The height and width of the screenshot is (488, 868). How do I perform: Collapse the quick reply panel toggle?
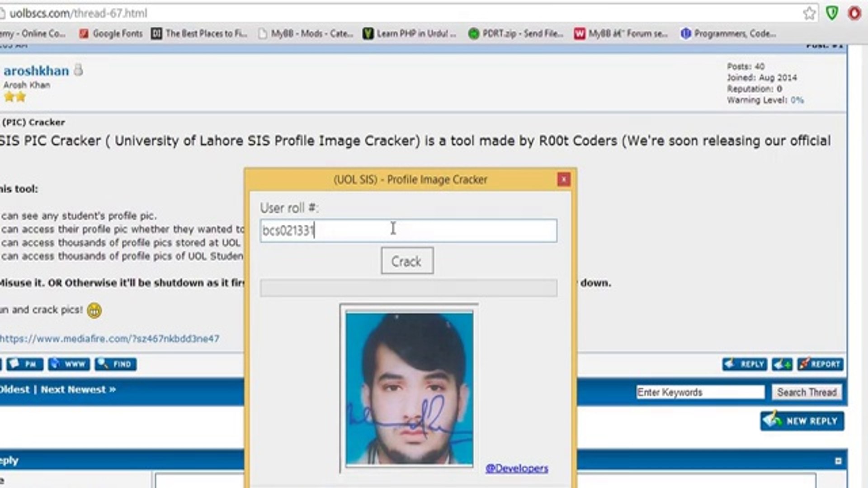[838, 461]
